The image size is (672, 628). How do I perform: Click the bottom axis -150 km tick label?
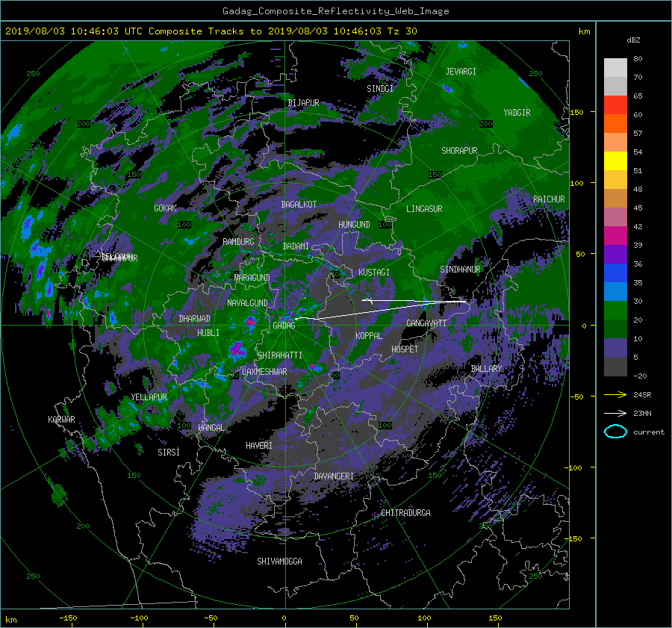68,618
